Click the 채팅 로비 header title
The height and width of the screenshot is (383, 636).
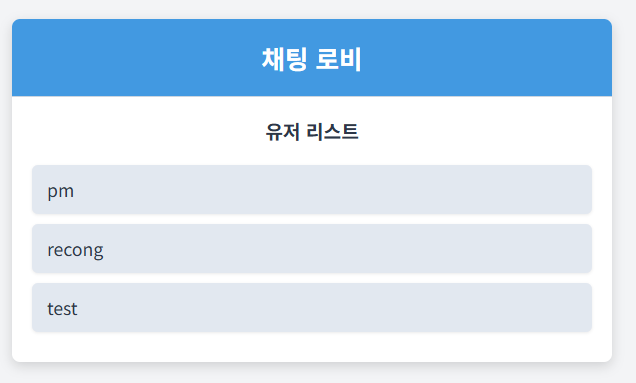point(312,59)
